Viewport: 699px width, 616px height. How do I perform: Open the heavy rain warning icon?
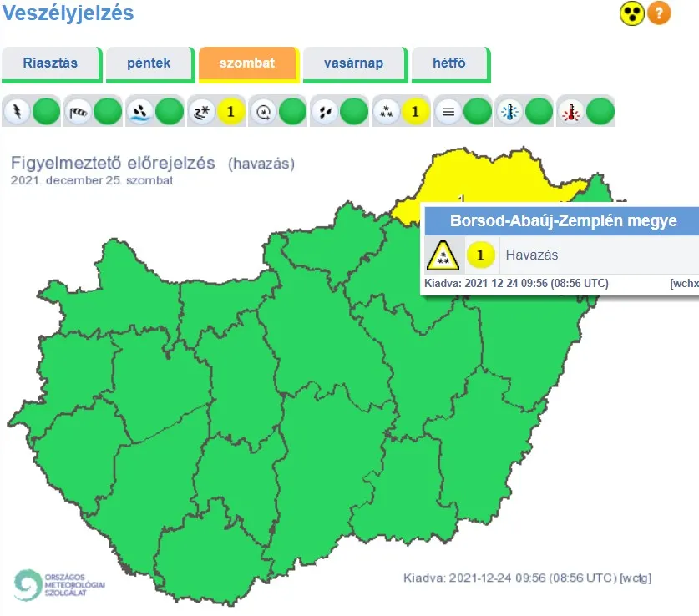pyautogui.click(x=140, y=111)
